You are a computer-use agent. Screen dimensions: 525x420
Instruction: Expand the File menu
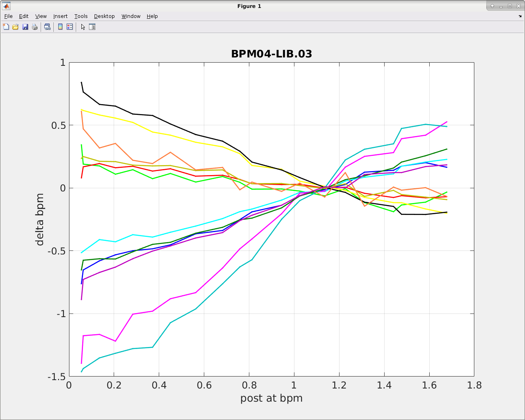click(x=8, y=16)
